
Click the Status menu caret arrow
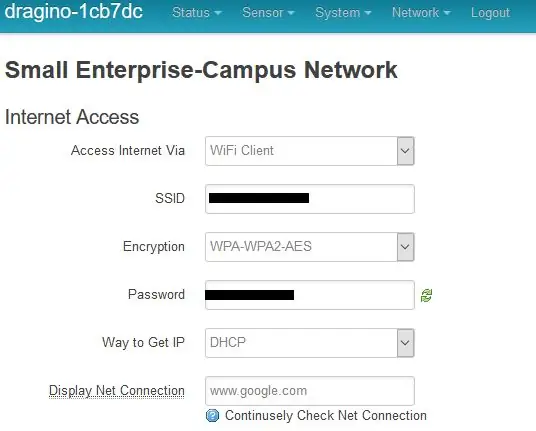tap(217, 13)
